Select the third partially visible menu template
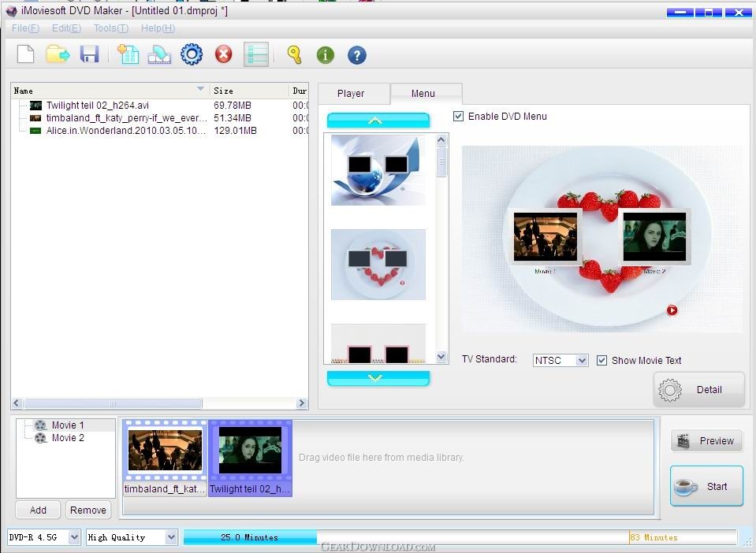 (x=378, y=343)
